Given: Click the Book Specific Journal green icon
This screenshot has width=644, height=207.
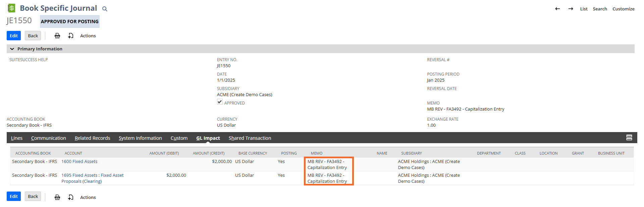Looking at the screenshot, I should click(11, 8).
